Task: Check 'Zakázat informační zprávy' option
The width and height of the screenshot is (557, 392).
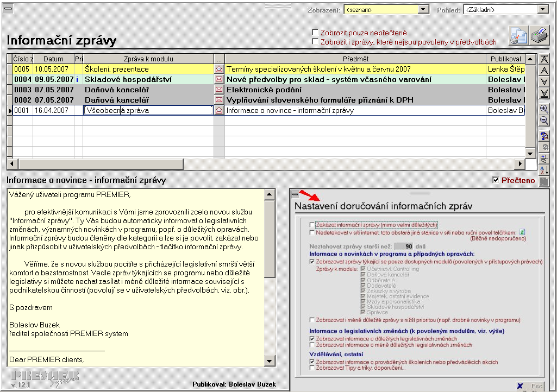Action: [312, 225]
